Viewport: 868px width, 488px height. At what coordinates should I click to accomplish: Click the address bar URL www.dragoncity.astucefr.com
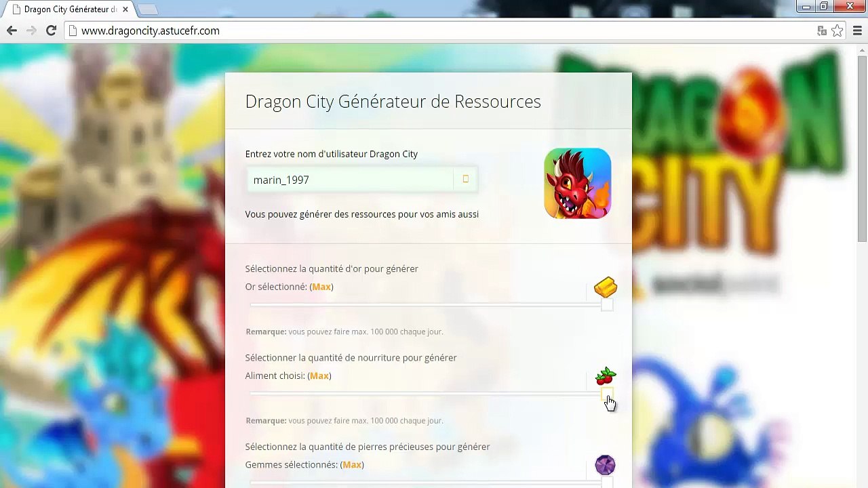(x=151, y=30)
